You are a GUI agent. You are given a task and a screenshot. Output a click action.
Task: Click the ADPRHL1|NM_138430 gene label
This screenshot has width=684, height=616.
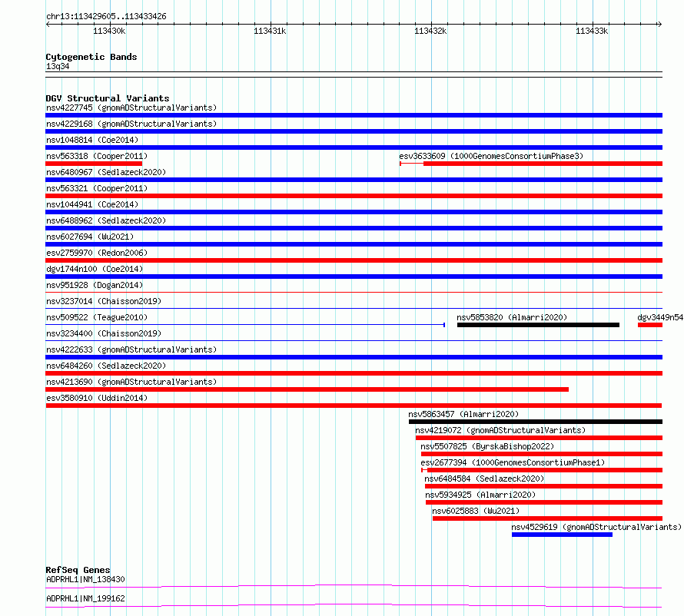coord(85,579)
